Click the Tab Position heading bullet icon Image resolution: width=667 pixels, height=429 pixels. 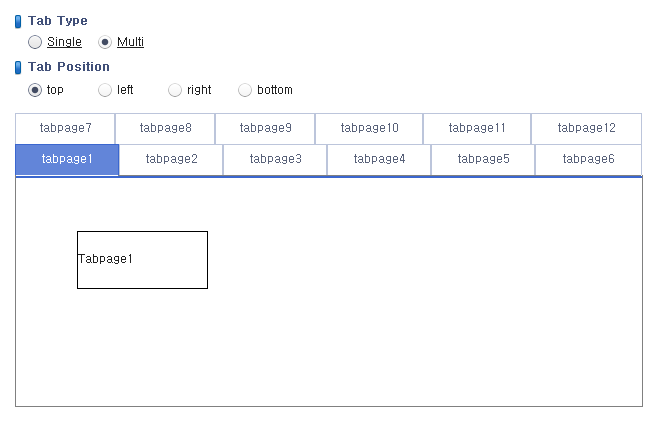coord(18,67)
